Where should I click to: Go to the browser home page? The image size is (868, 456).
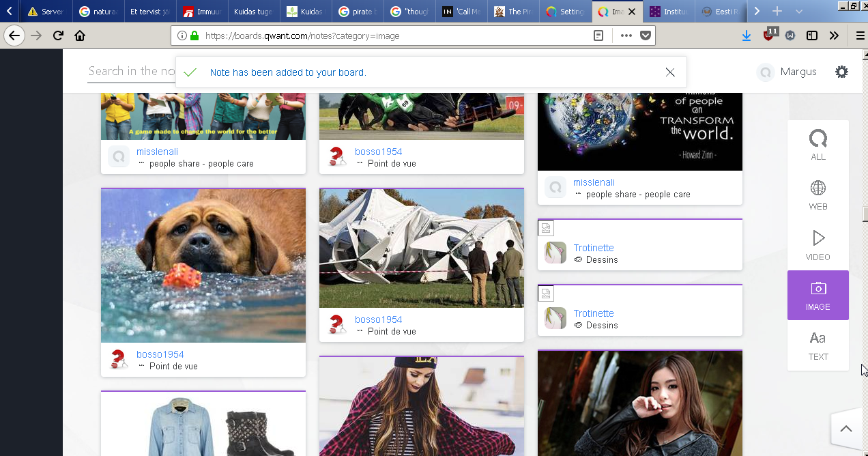point(80,35)
